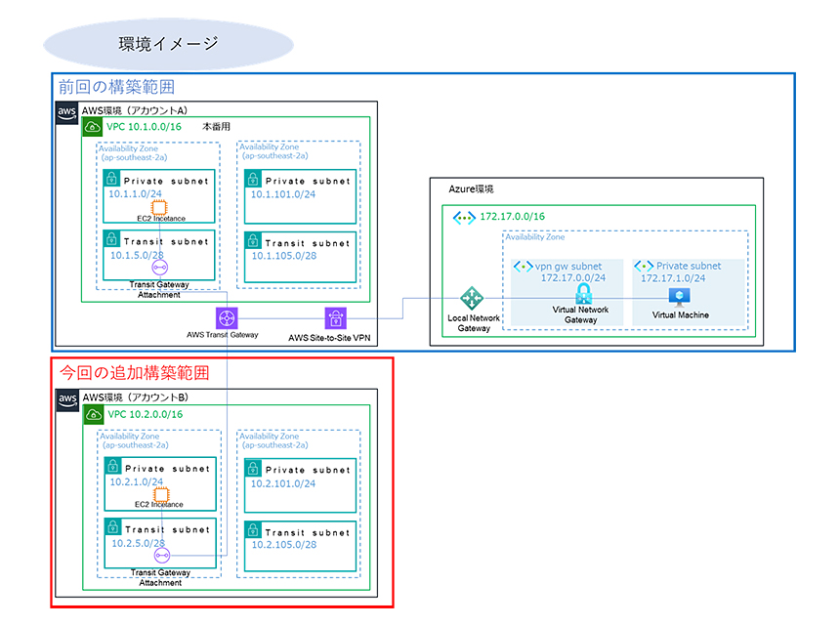The image size is (840, 626).
Task: Click the 10.2.5.0/28 CIDR text
Action: (139, 544)
